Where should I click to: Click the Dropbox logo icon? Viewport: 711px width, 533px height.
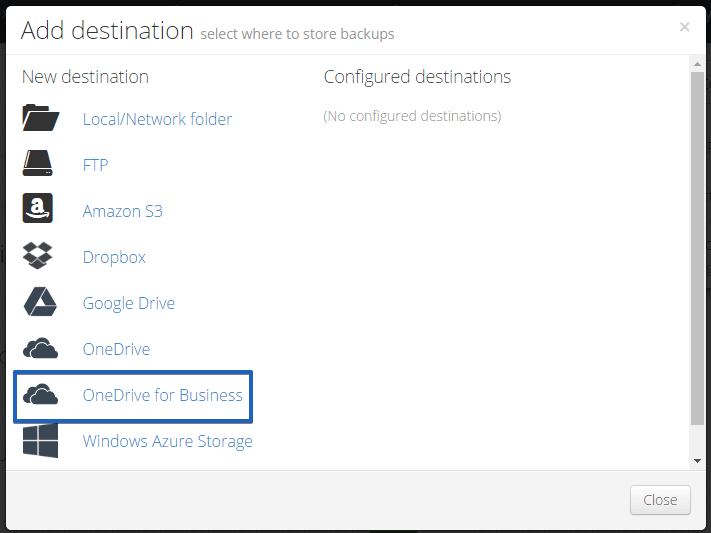(38, 255)
